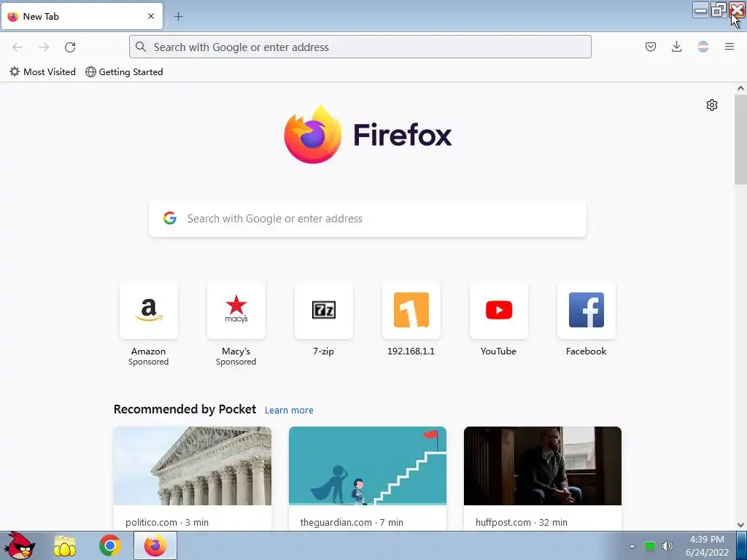Viewport: 747px width, 560px height.
Task: Open Getting Started bookmark
Action: pyautogui.click(x=124, y=72)
